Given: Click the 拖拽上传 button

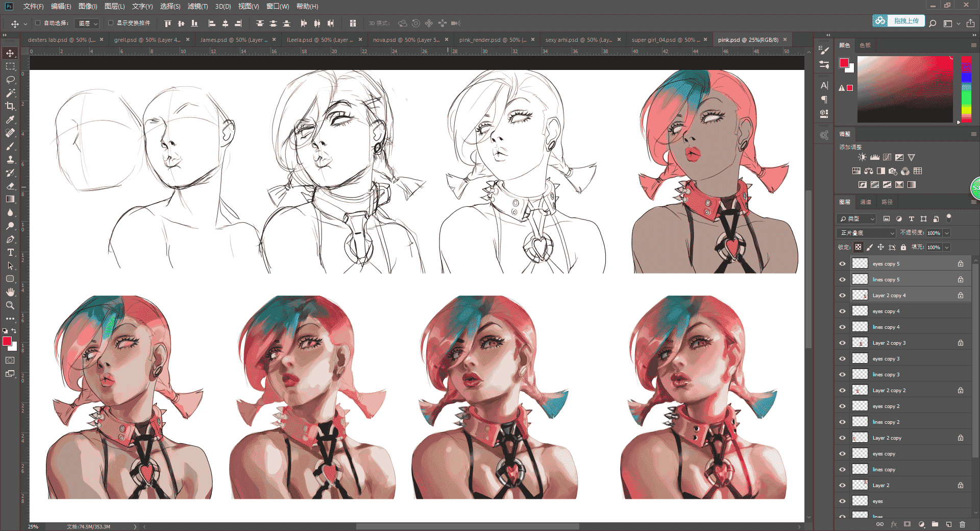Looking at the screenshot, I should click(906, 21).
